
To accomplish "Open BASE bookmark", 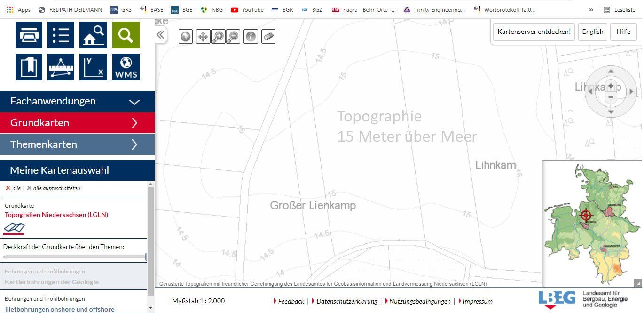I will click(x=152, y=9).
